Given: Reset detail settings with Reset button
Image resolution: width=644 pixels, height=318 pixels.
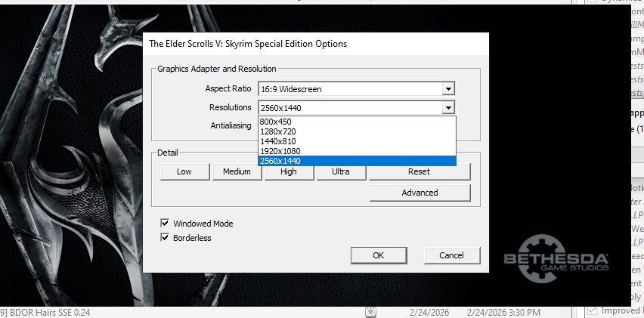Looking at the screenshot, I should click(420, 172).
